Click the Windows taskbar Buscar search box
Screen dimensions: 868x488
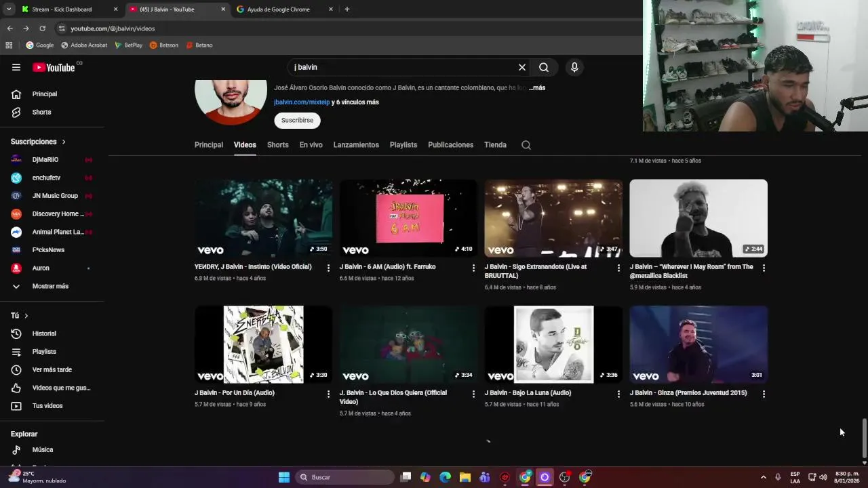tap(344, 477)
